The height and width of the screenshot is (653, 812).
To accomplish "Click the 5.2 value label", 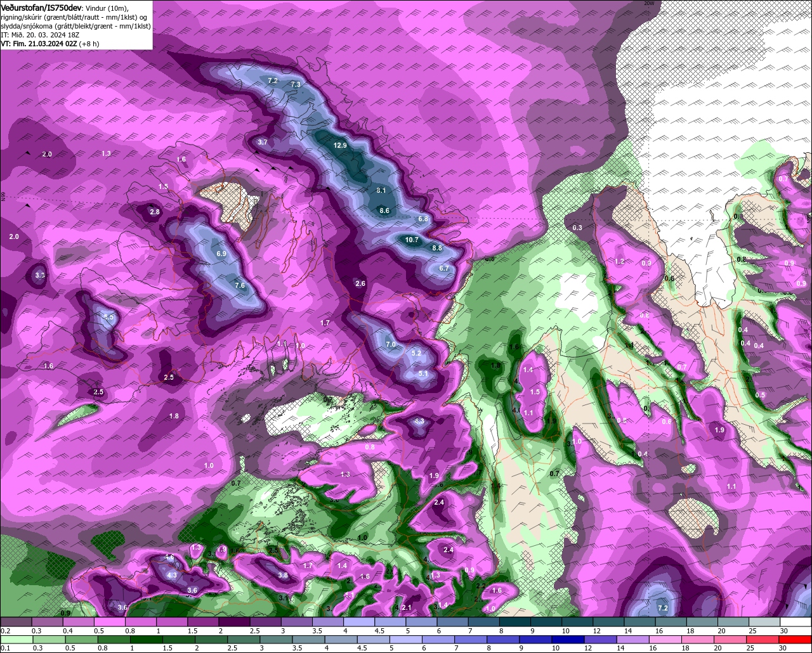I will (x=417, y=353).
